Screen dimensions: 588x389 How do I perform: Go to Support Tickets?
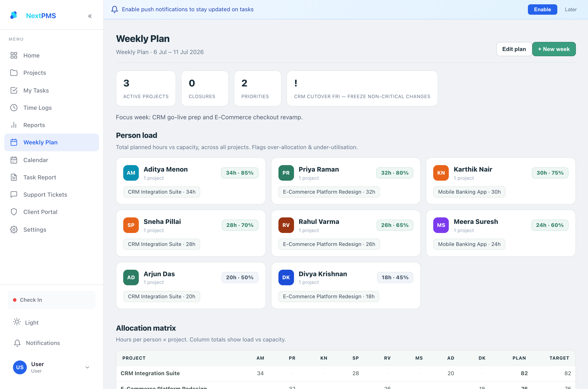point(52,194)
